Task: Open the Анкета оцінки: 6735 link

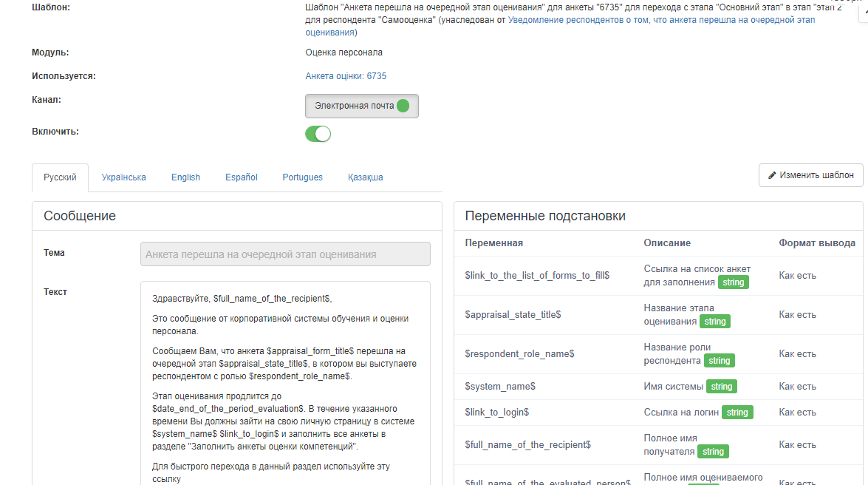Action: coord(346,76)
